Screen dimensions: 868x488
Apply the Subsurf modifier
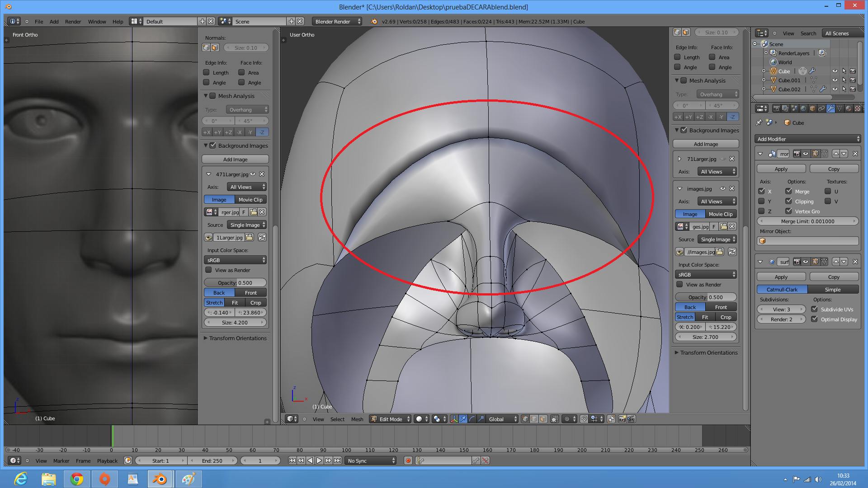[x=781, y=277]
